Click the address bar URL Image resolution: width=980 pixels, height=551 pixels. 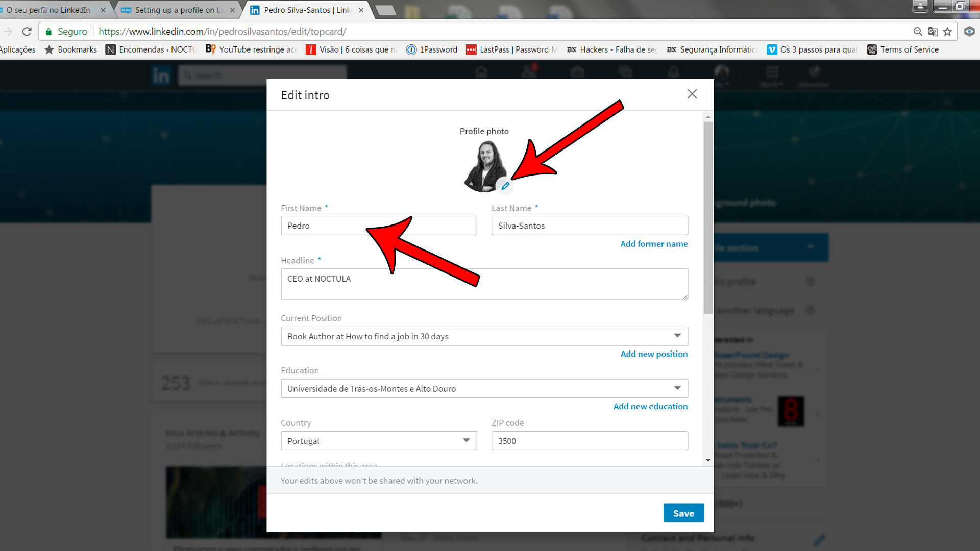point(223,32)
